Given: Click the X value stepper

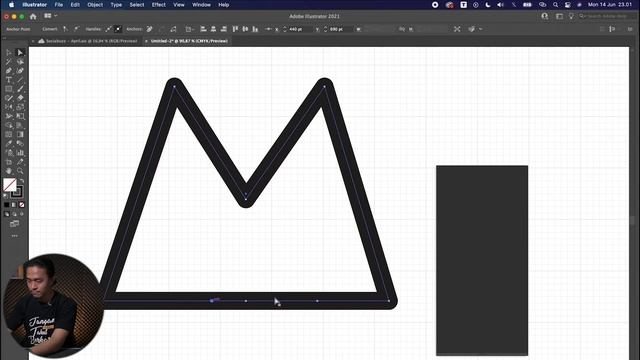Looking at the screenshot, I should pyautogui.click(x=284, y=29).
